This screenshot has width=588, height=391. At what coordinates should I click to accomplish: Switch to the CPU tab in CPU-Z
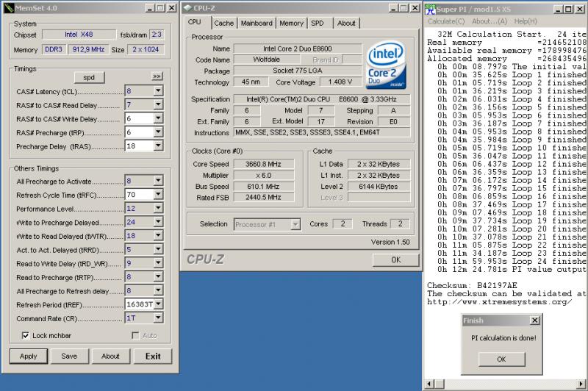(x=195, y=22)
